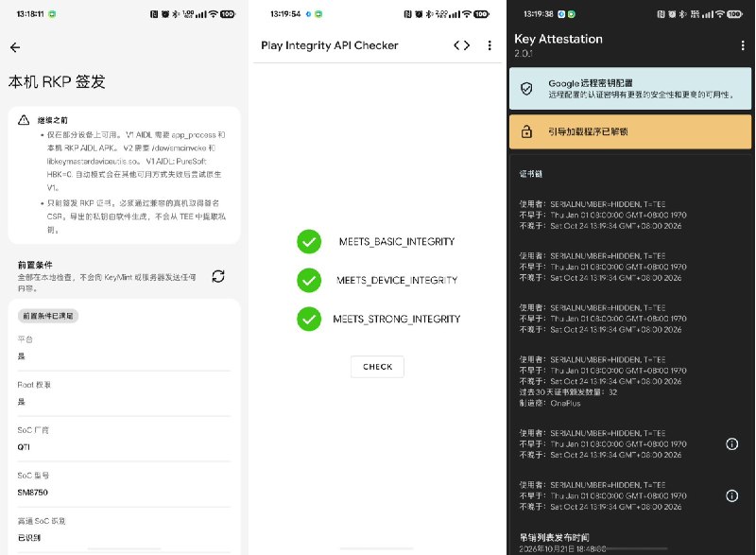
Task: Tap the Key Attestation title
Action: (558, 39)
